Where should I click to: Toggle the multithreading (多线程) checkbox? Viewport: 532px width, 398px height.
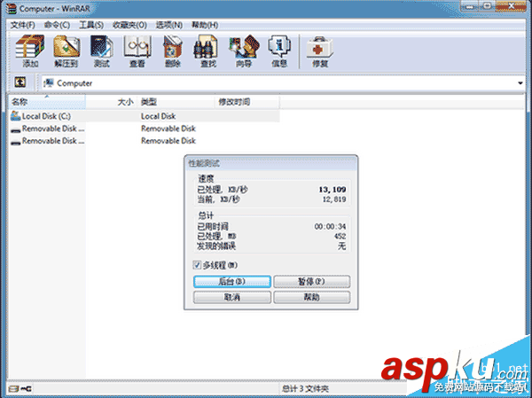coord(197,265)
